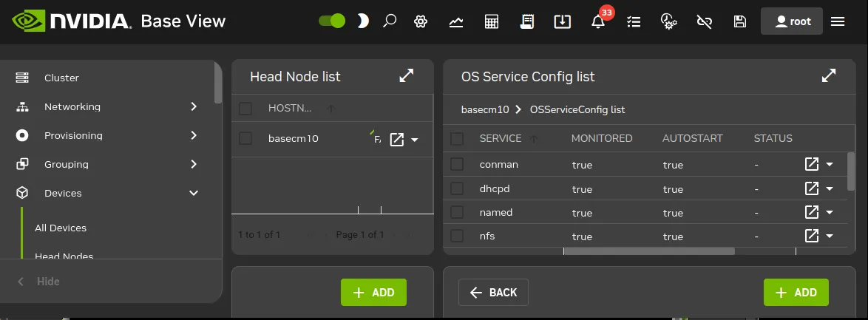Toggle the green theme switch in header

click(332, 21)
